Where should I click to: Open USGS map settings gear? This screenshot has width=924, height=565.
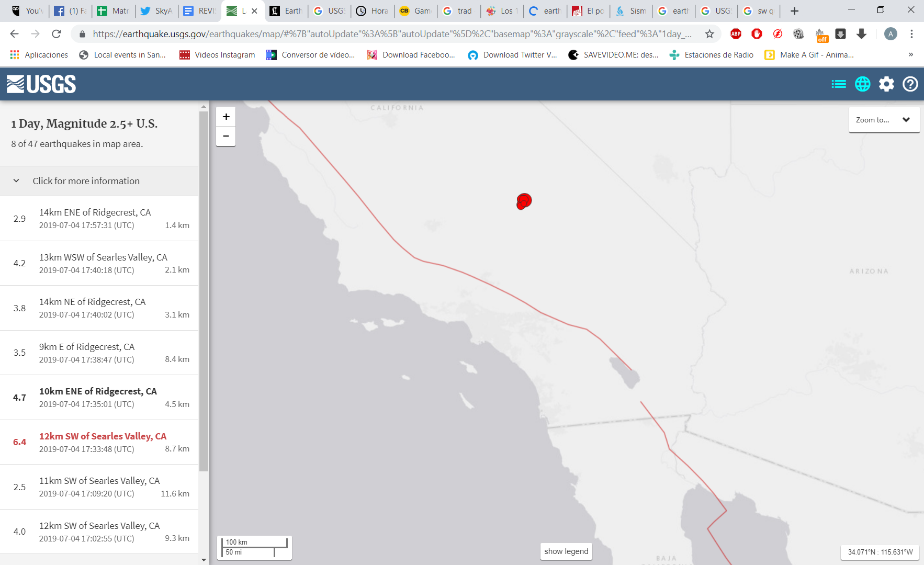pyautogui.click(x=886, y=84)
